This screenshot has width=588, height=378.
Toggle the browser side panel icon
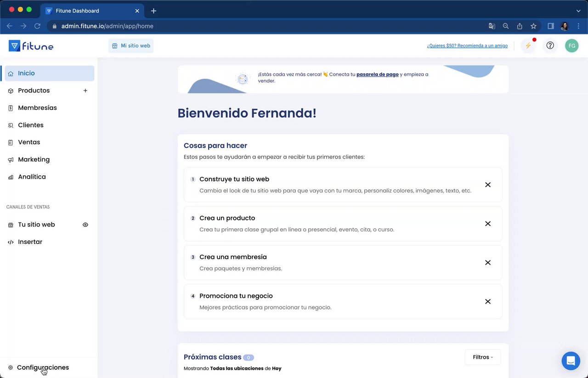pos(551,26)
